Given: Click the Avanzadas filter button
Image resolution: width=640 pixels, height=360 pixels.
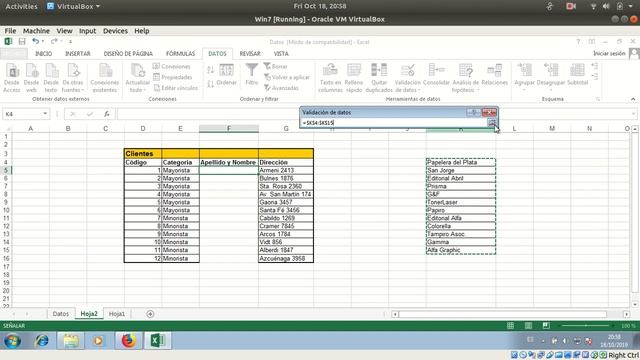Looking at the screenshot, I should [281, 88].
